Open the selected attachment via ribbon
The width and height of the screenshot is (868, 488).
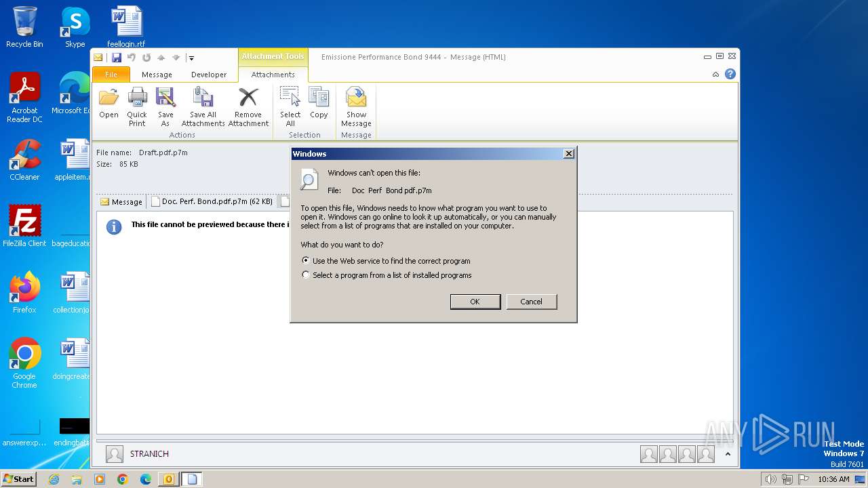coord(108,104)
